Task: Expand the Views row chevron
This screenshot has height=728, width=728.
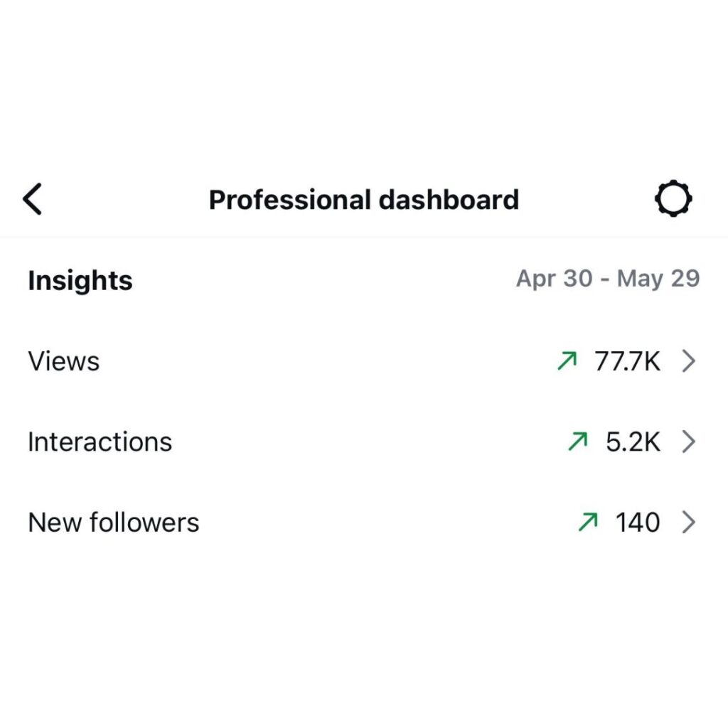Action: tap(688, 362)
